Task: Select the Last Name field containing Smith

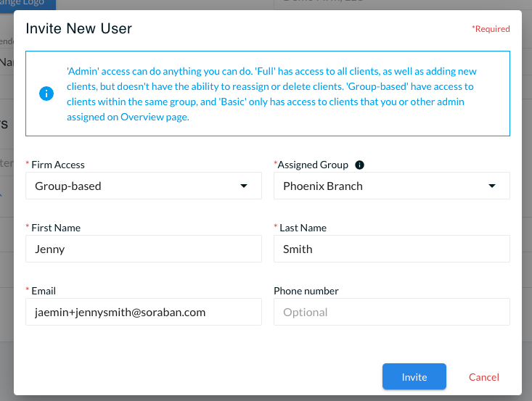Action: [391, 249]
